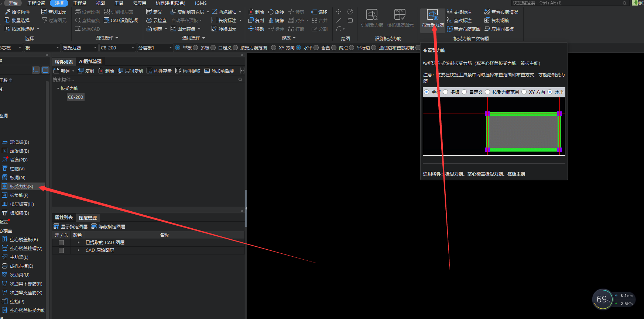644x319 pixels.
Task: Click the 批量选择 batch select tool
Action: pyautogui.click(x=17, y=20)
